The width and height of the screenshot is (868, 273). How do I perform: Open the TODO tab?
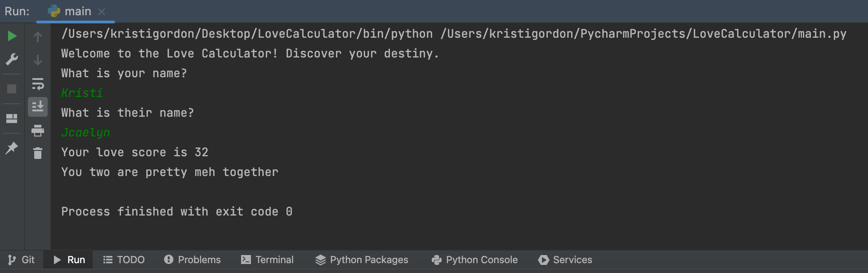click(124, 260)
